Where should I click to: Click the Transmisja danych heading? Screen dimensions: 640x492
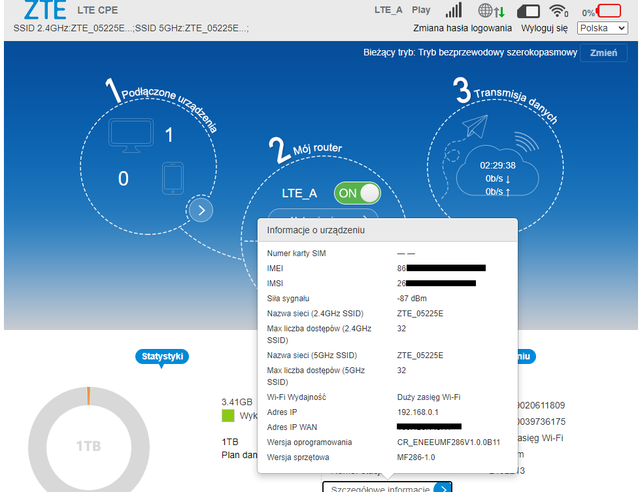point(516,104)
